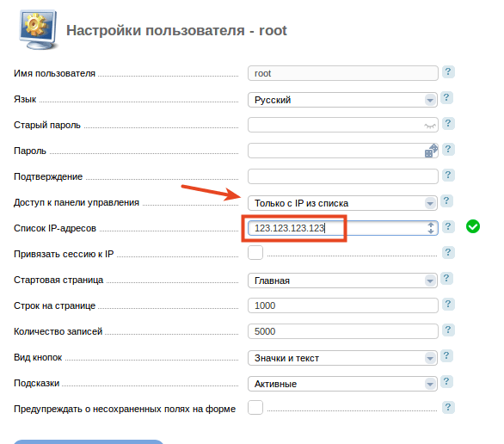Click the blue button at form bottom
Image resolution: width=504 pixels, height=444 pixels.
point(89,441)
